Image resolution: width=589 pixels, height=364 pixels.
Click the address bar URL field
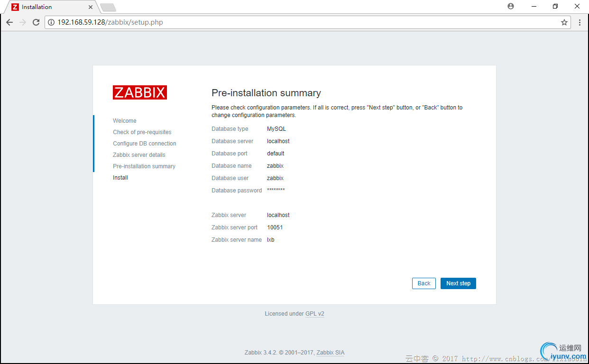coord(307,22)
